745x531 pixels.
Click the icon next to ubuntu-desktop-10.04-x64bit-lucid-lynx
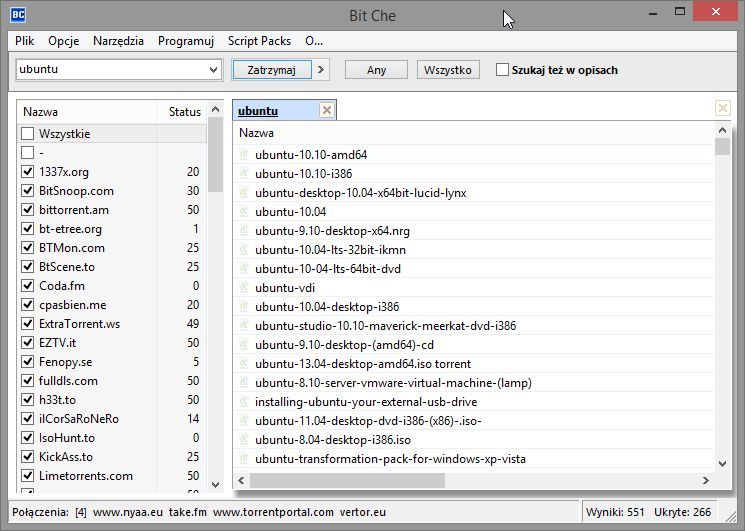point(244,193)
